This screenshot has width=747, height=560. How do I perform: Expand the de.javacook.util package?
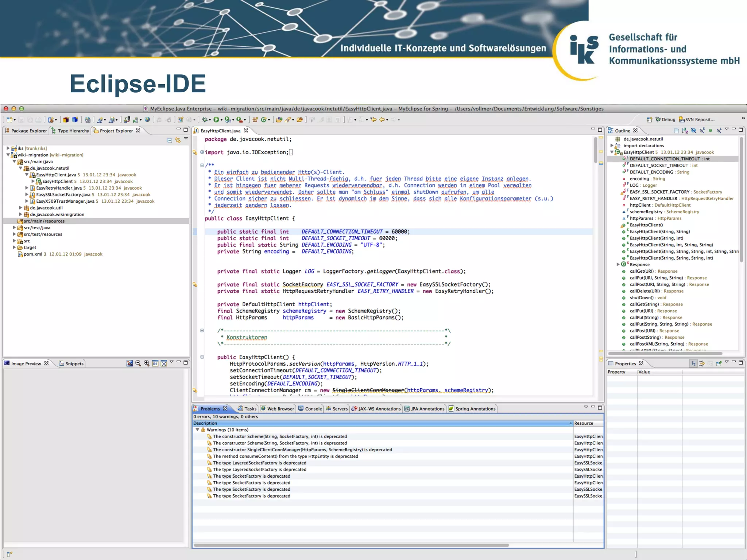pyautogui.click(x=20, y=208)
